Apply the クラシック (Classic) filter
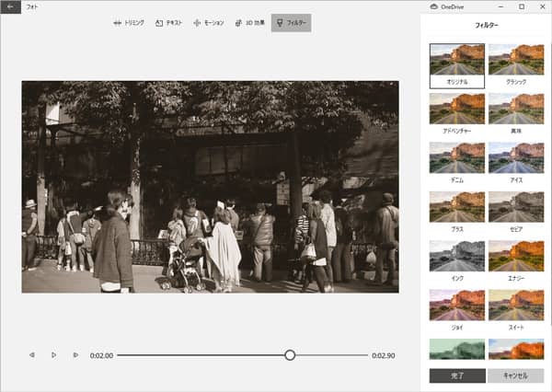 515,60
